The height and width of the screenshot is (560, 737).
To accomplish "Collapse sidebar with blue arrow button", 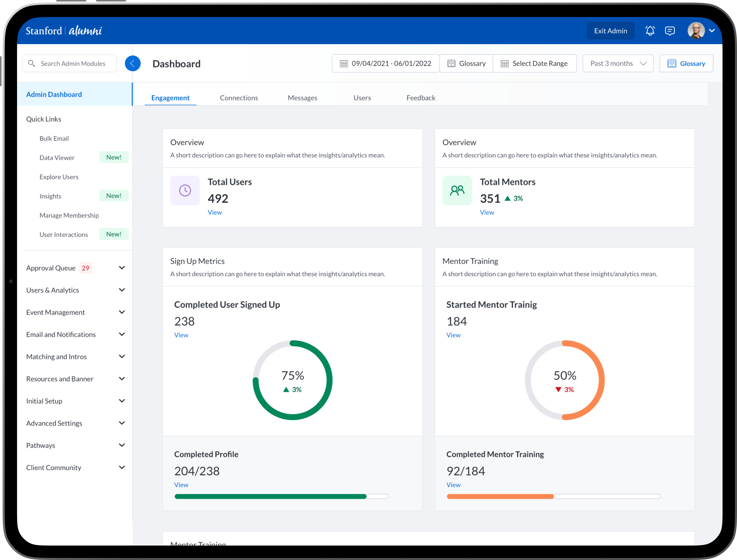I will point(132,63).
